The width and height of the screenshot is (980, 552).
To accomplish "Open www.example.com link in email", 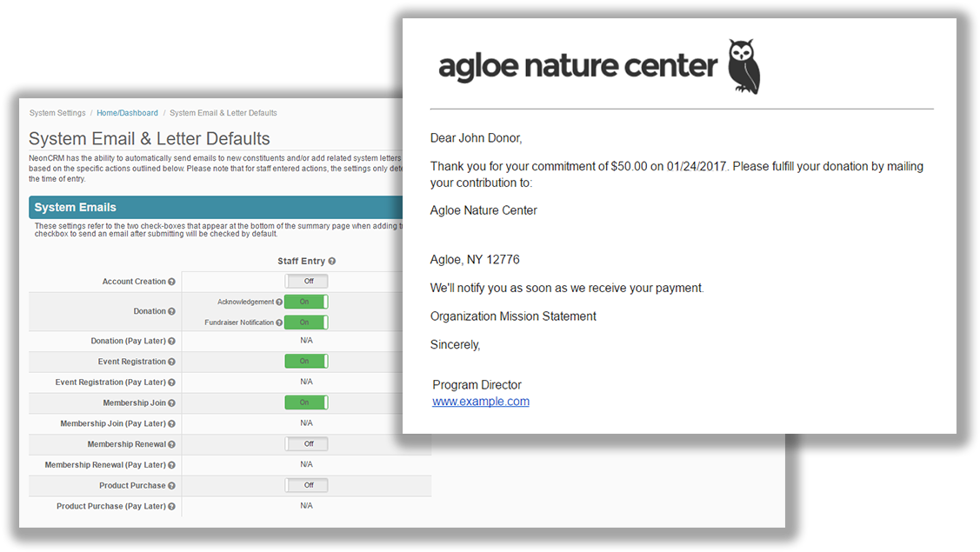I will 481,402.
